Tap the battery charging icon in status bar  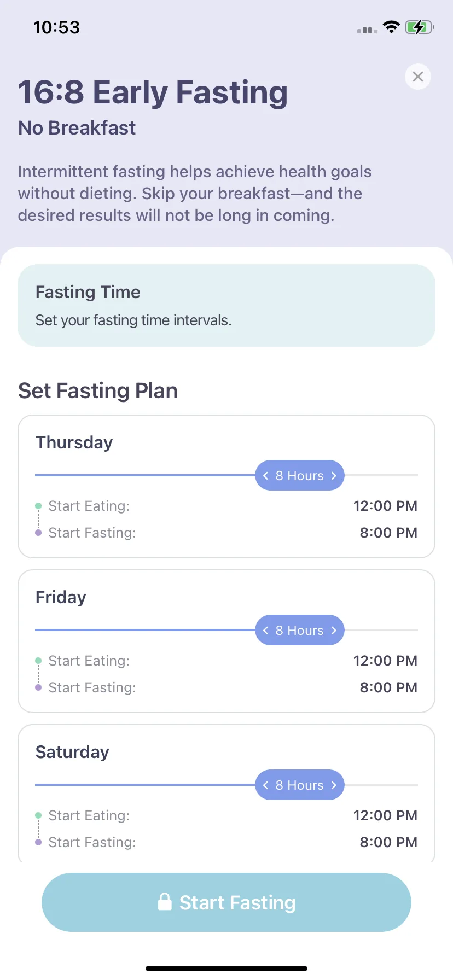[420, 27]
